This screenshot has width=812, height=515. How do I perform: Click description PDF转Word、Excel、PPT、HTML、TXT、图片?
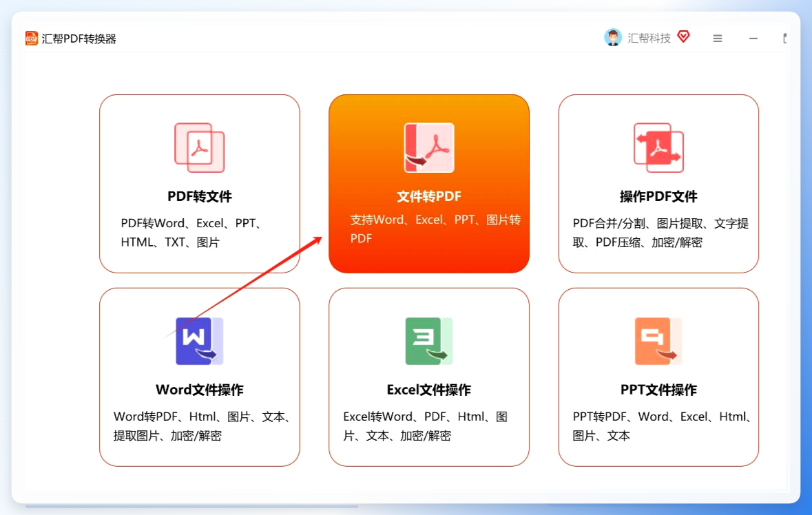tap(192, 233)
